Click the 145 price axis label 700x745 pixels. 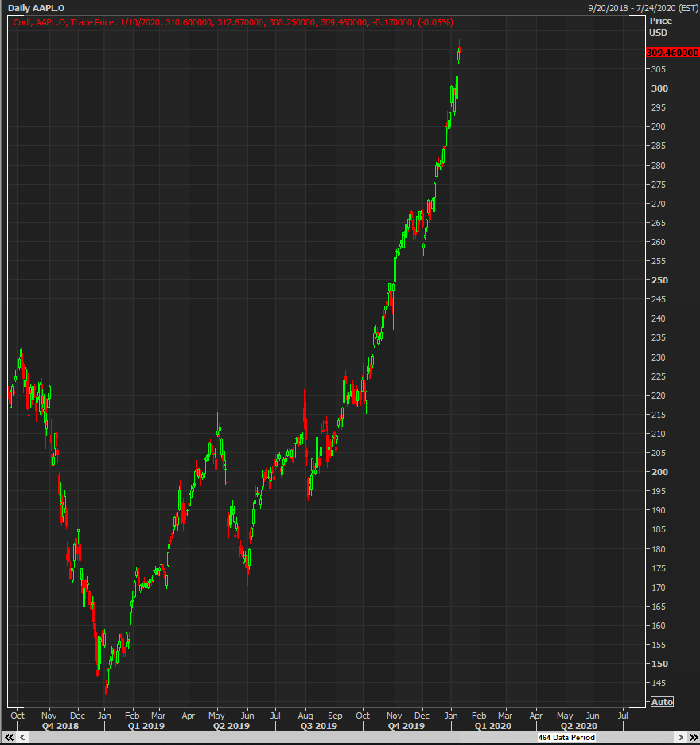pos(659,683)
